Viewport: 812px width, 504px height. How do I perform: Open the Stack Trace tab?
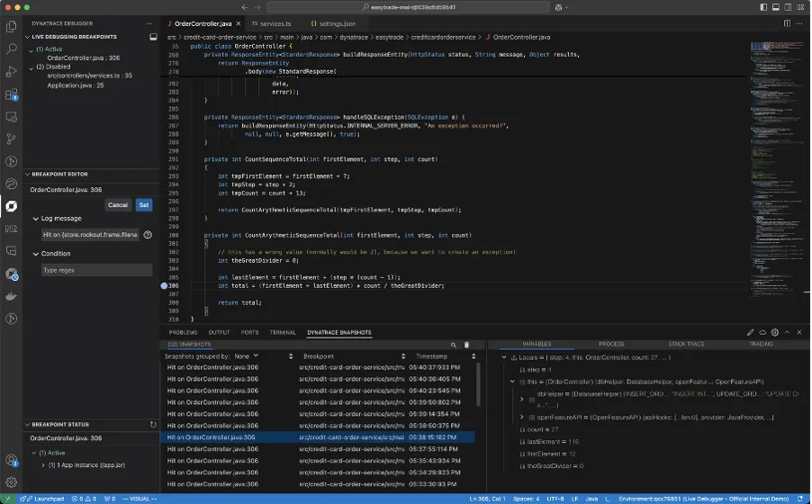point(686,344)
